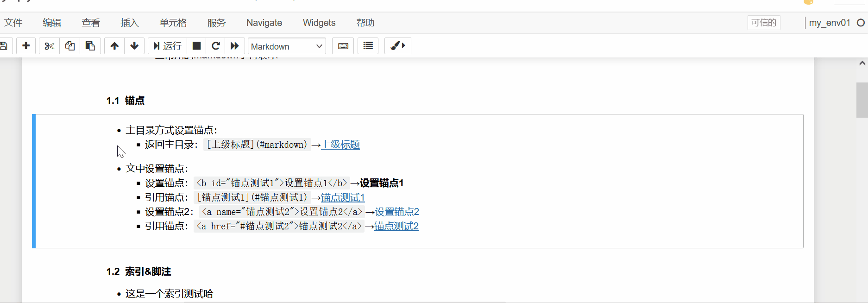This screenshot has width=868, height=303.
Task: Click the 可信的 trusted notebook button
Action: [763, 23]
